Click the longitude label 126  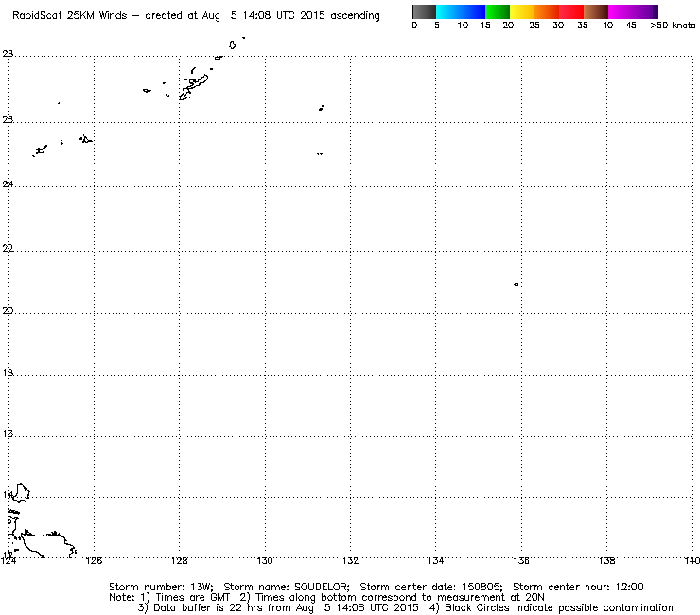coord(94,560)
